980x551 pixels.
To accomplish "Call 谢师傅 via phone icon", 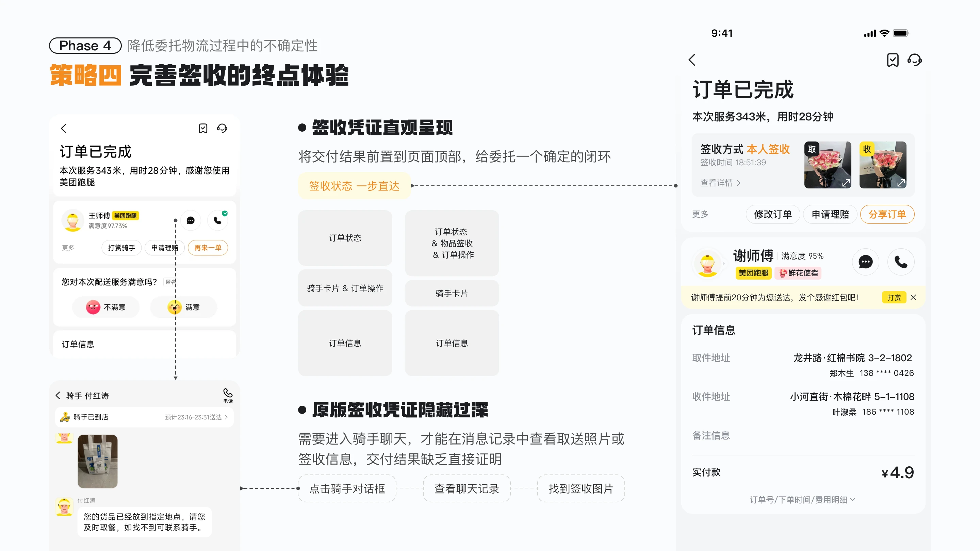I will click(900, 262).
